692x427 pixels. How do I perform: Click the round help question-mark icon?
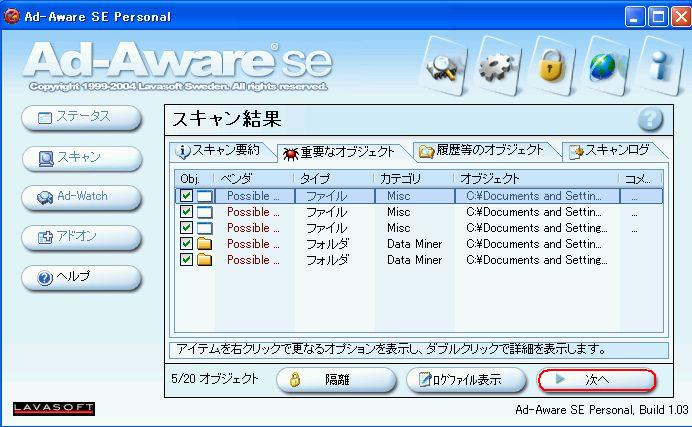(651, 119)
